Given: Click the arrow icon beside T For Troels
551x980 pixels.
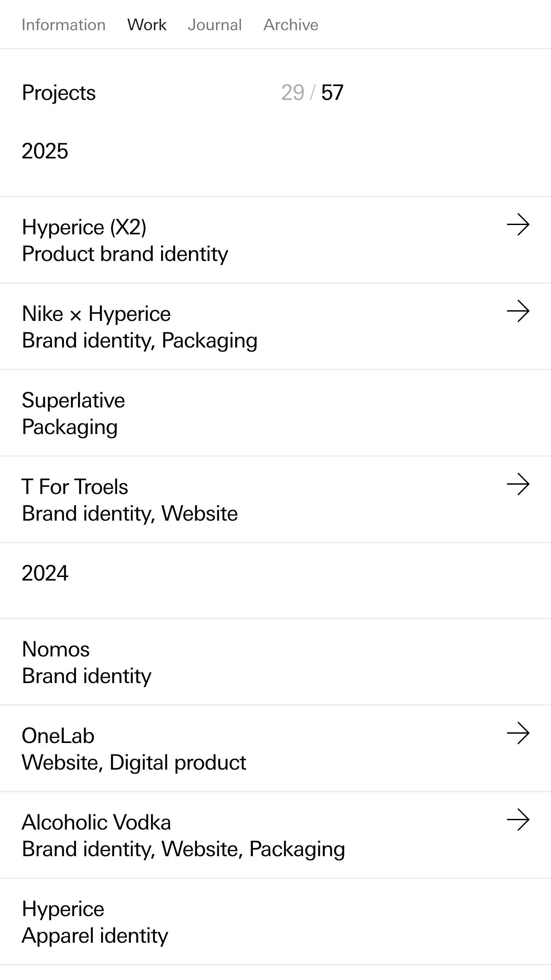Looking at the screenshot, I should (x=518, y=484).
